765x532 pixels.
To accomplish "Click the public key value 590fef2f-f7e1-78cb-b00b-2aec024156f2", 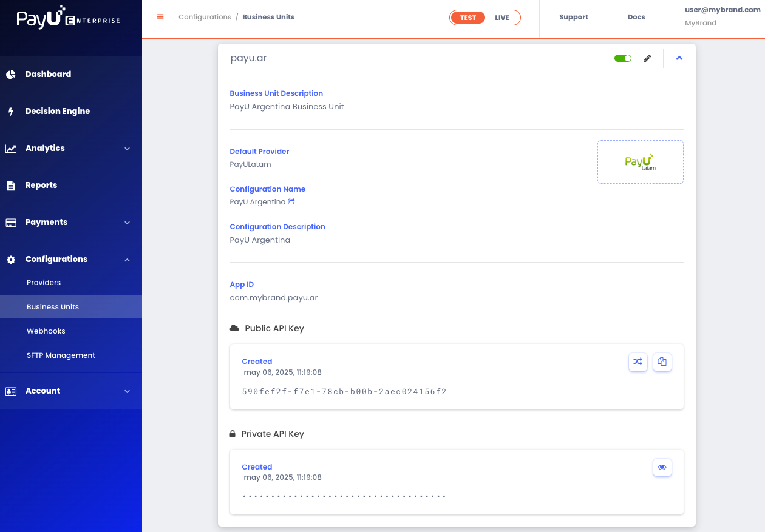I will [x=344, y=392].
